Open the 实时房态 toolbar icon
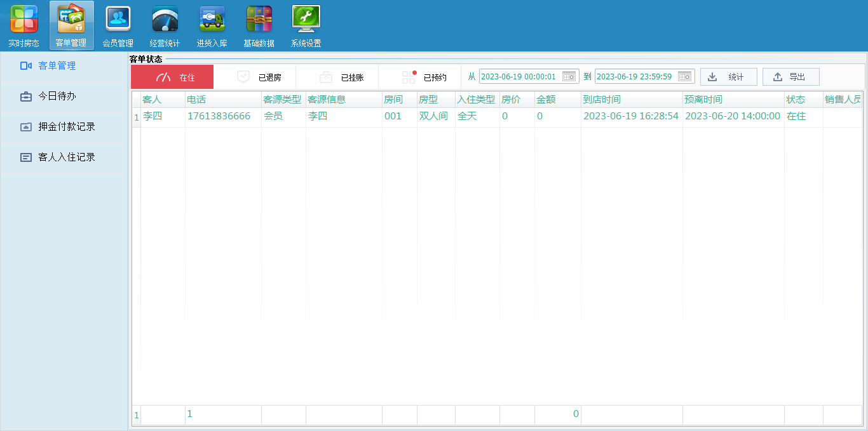The height and width of the screenshot is (431, 868). tap(24, 20)
